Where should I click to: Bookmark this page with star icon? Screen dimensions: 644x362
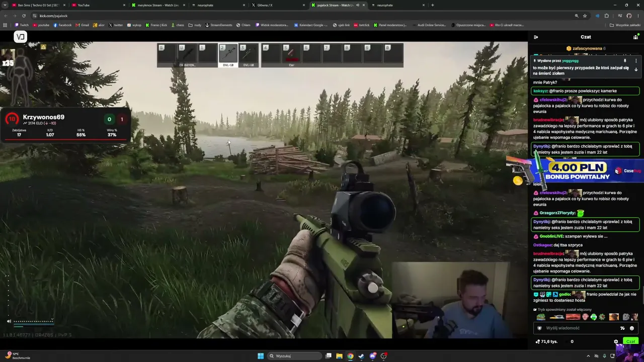[x=585, y=16]
